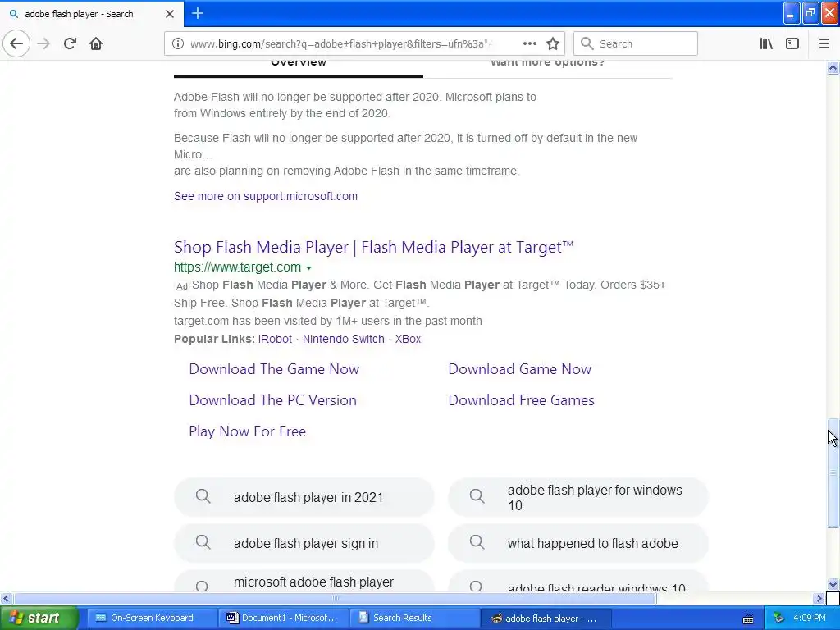This screenshot has width=840, height=630.
Task: Click Download Free Games link
Action: pyautogui.click(x=521, y=400)
